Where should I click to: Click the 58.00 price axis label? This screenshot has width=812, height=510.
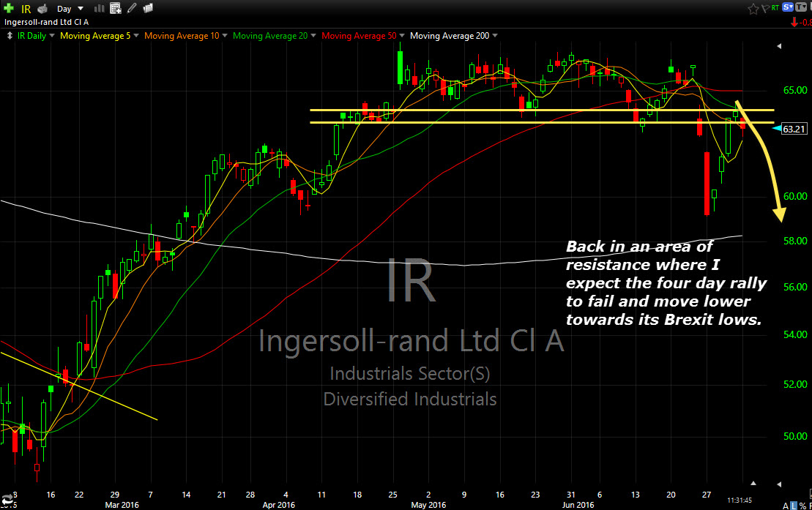(795, 241)
